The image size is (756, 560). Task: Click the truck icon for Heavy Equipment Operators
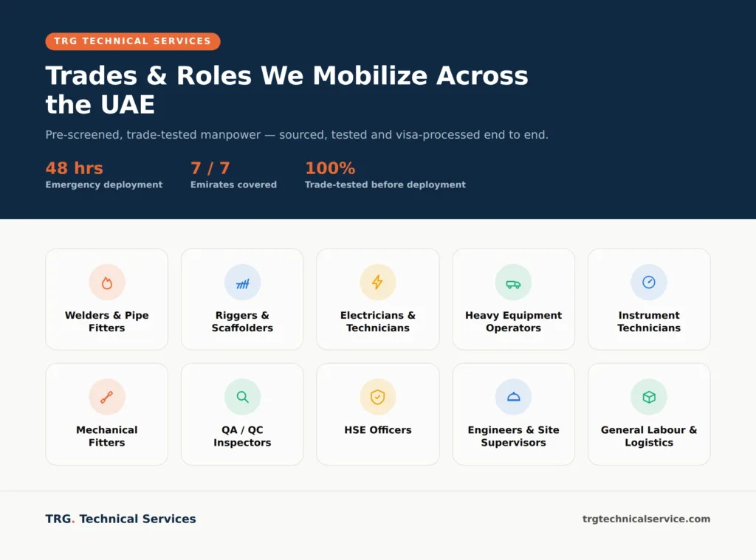(514, 283)
